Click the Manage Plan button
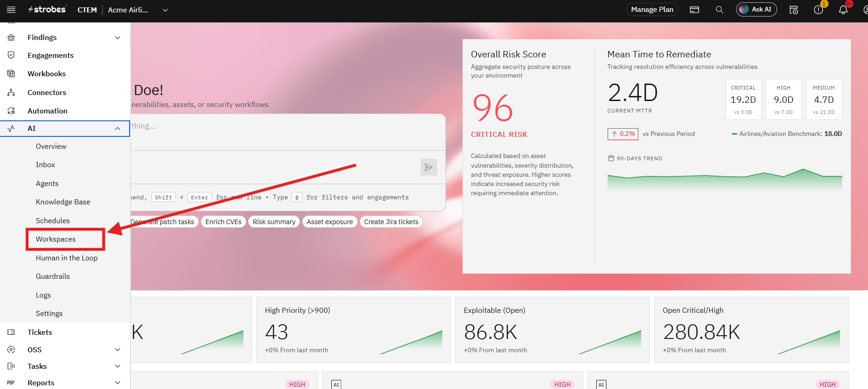This screenshot has width=868, height=389. pyautogui.click(x=652, y=10)
